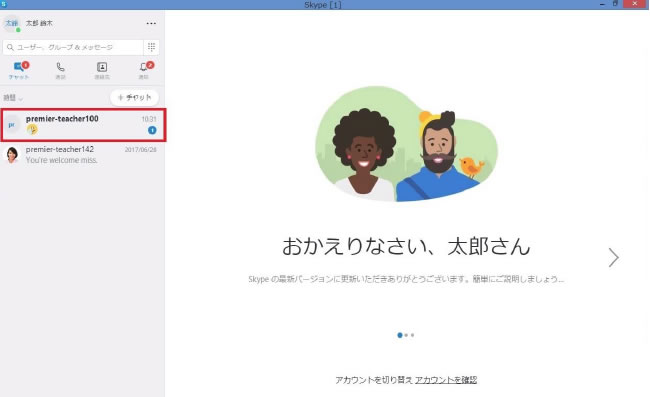650x397 pixels.
Task: Click the アカウントを確認 link
Action: 446,380
